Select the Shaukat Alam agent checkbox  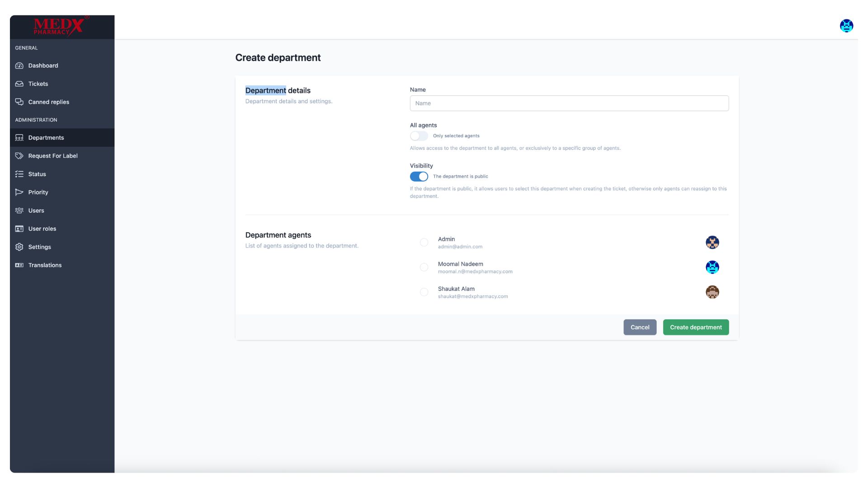tap(424, 292)
